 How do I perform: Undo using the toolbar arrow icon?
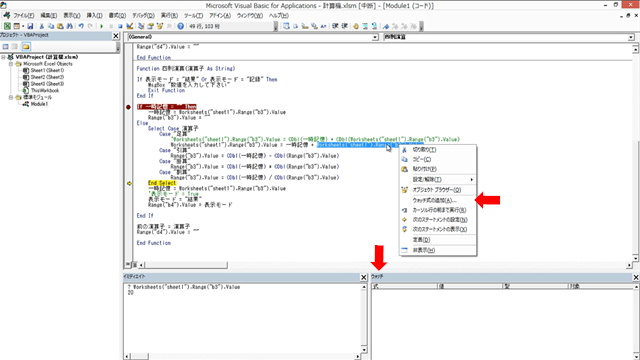tap(81, 26)
